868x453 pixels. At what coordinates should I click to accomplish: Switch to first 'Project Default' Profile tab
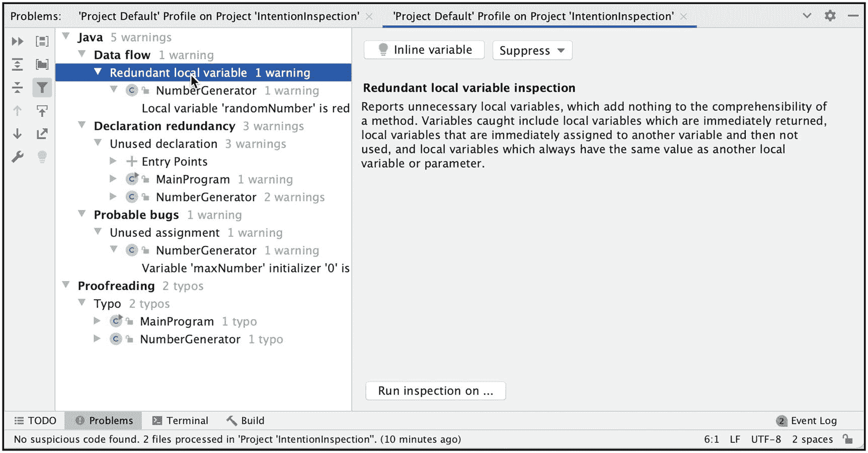219,16
